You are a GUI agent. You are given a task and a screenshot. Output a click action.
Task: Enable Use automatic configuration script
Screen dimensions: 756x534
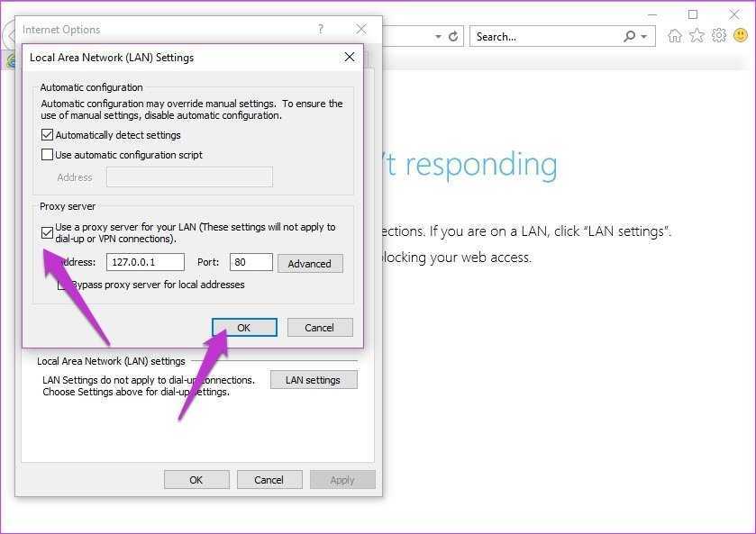click(47, 155)
